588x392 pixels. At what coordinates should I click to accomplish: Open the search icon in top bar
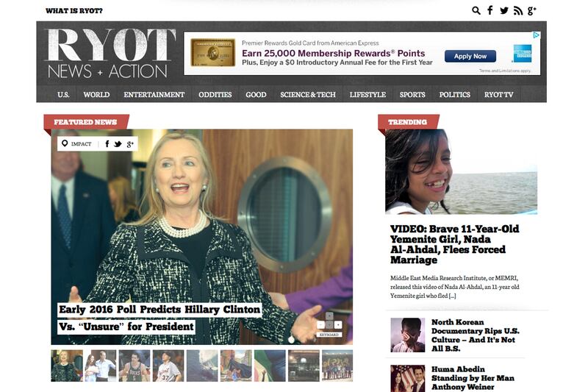[x=476, y=10]
